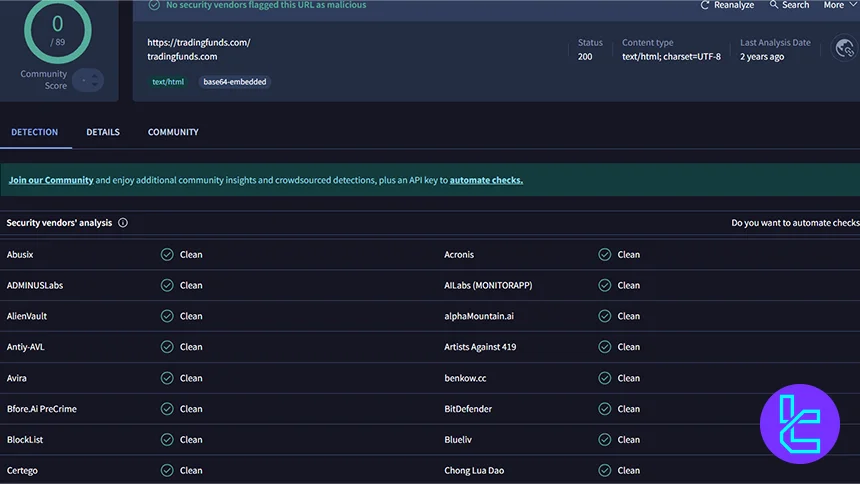Click the Abusix vendor name
The height and width of the screenshot is (484, 860).
20,255
